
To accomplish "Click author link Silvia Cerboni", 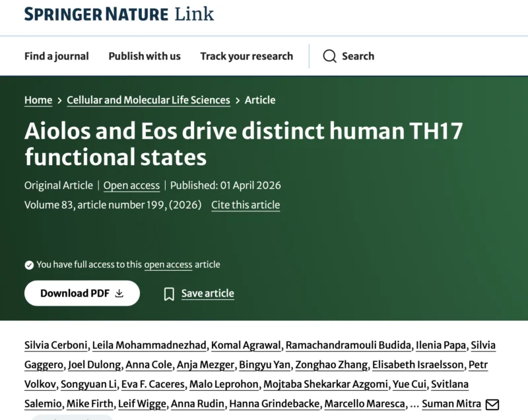I will click(x=55, y=345).
